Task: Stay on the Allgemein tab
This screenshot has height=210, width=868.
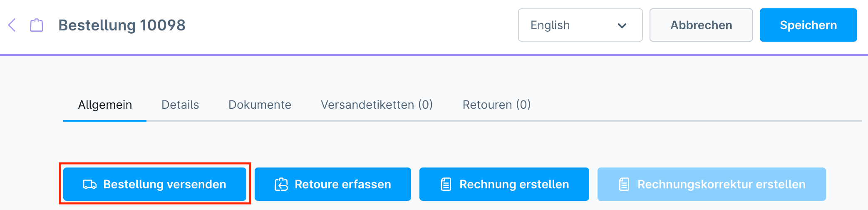Action: [105, 105]
